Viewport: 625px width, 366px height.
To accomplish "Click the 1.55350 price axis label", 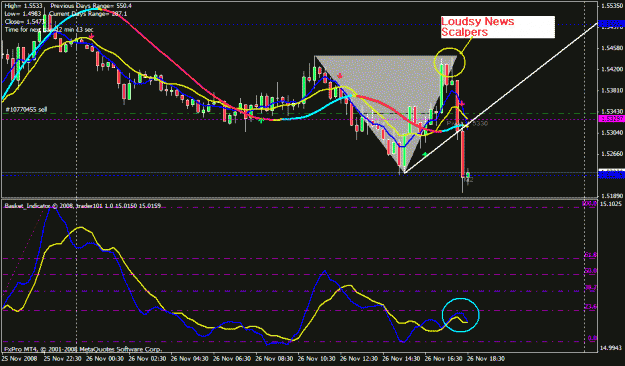I will pos(611,6).
